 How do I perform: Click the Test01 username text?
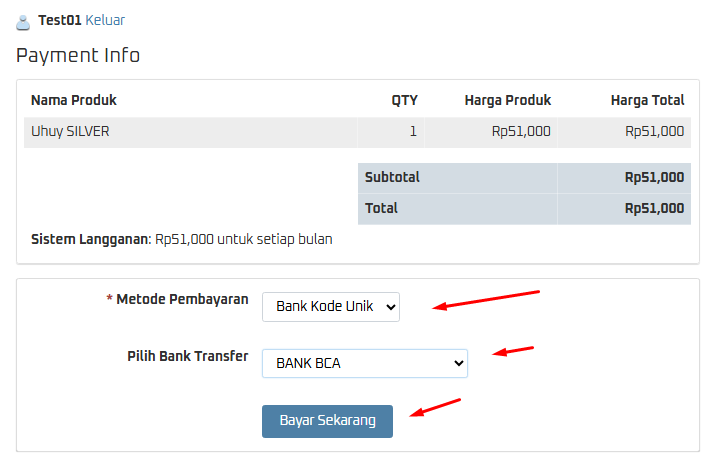click(59, 20)
